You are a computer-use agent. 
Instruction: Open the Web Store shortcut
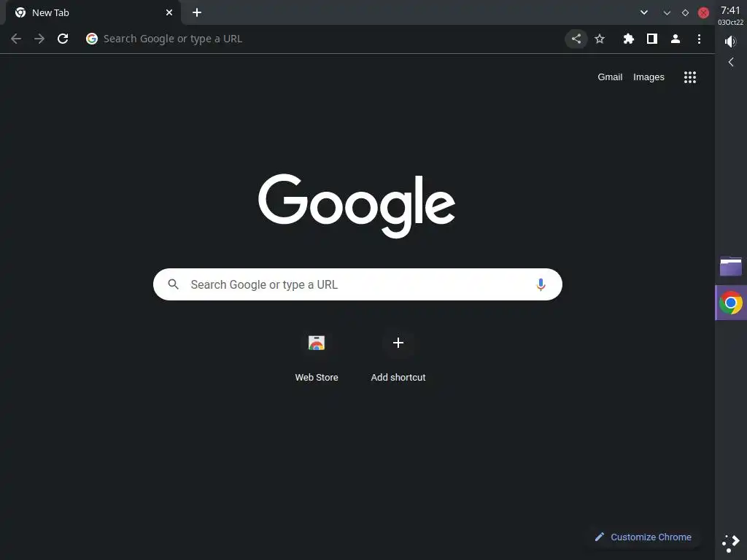tap(317, 357)
